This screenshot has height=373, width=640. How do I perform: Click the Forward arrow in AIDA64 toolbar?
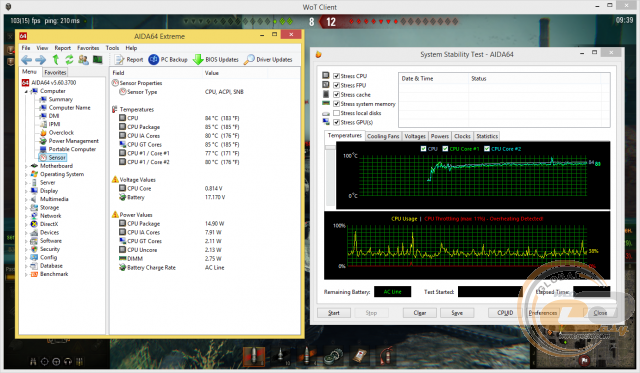[x=40, y=60]
